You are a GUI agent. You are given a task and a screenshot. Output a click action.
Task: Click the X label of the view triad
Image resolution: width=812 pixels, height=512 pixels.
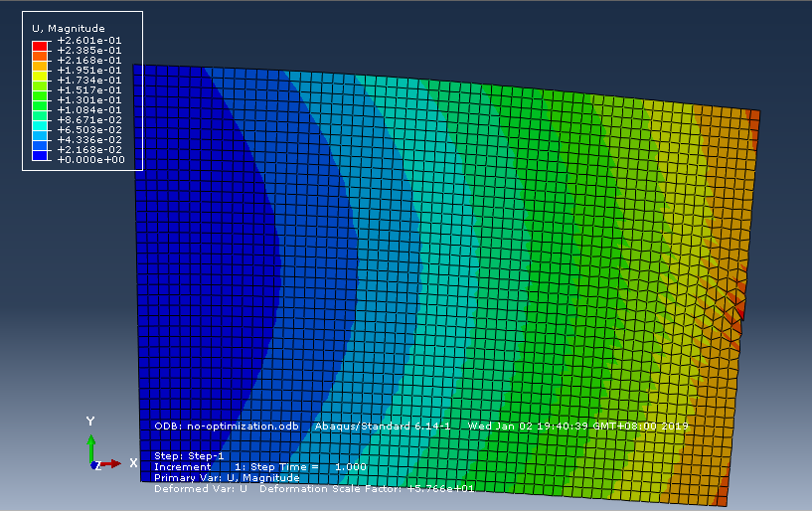tap(133, 462)
